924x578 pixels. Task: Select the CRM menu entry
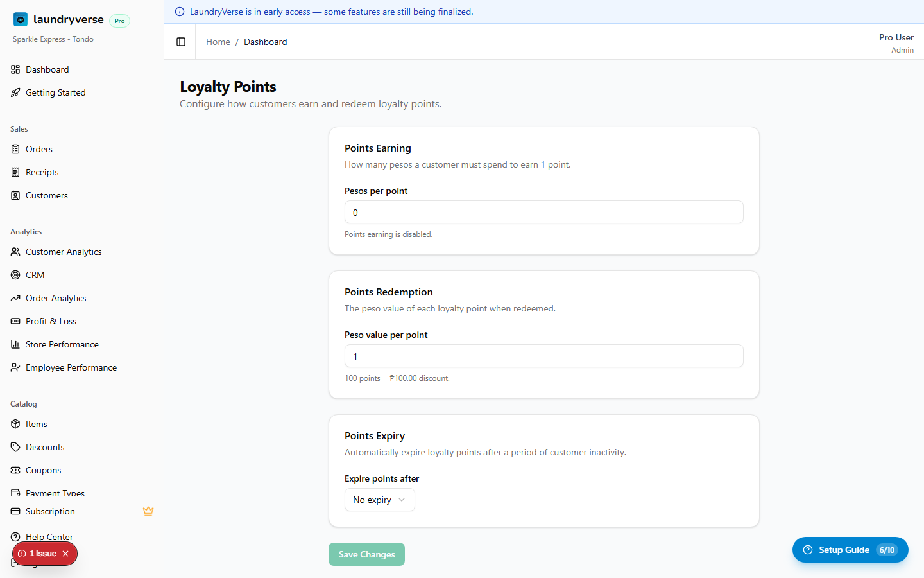point(81,275)
